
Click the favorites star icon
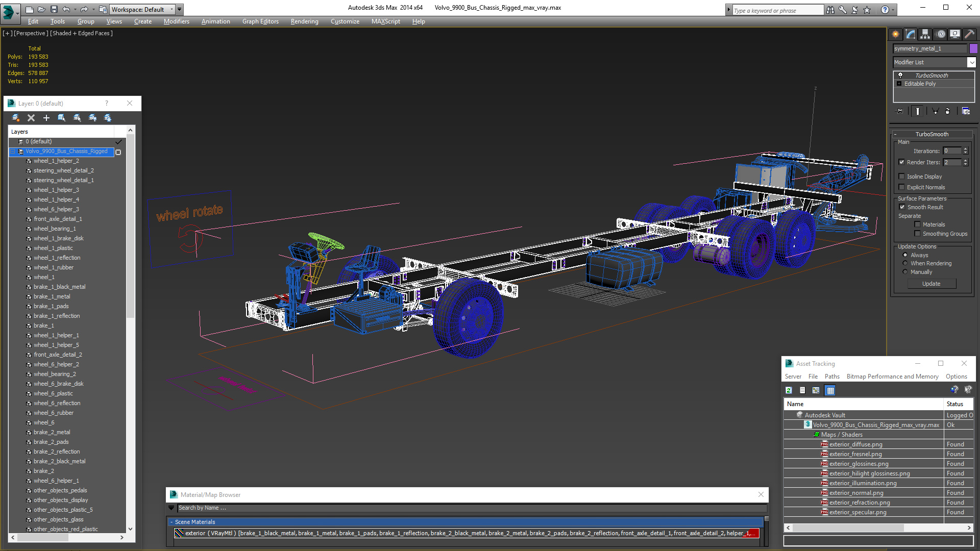pos(867,10)
